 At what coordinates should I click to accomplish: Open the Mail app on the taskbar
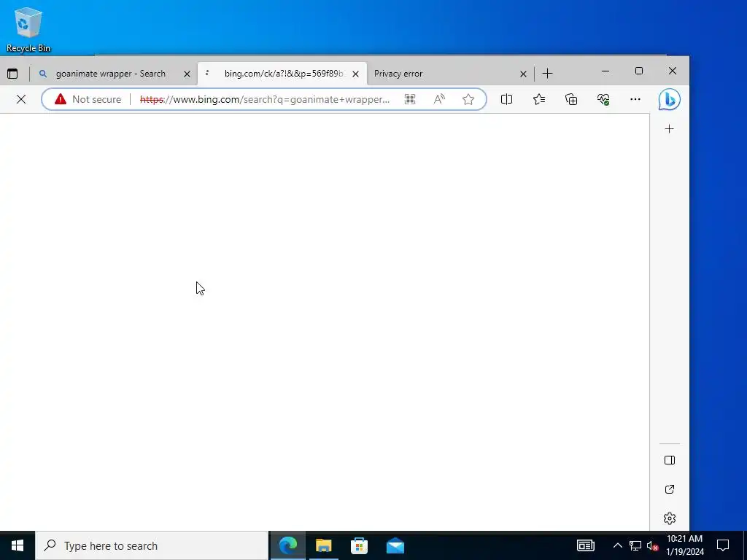395,545
